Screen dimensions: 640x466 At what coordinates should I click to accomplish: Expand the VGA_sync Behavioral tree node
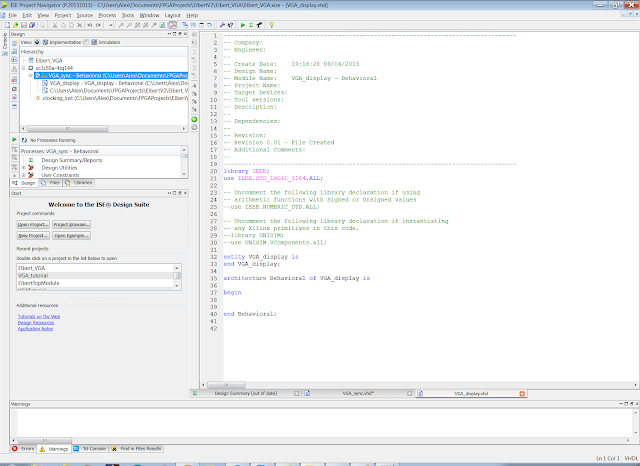pyautogui.click(x=31, y=75)
